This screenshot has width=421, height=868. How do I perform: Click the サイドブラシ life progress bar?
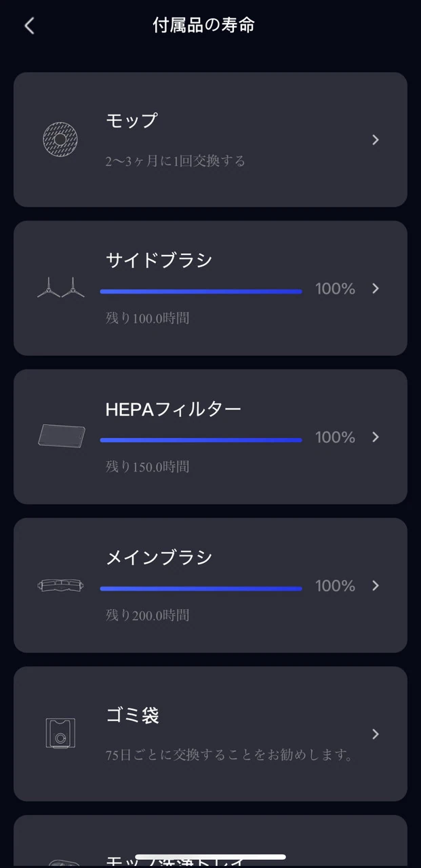pyautogui.click(x=201, y=292)
